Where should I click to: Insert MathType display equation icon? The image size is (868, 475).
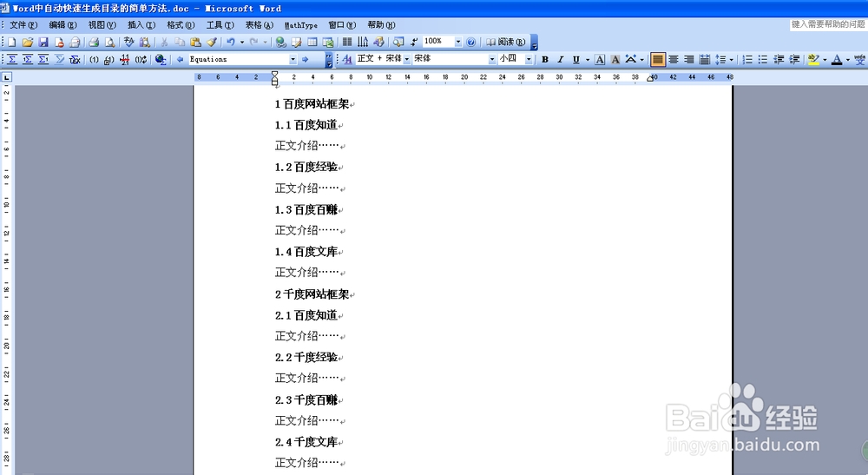(x=28, y=59)
